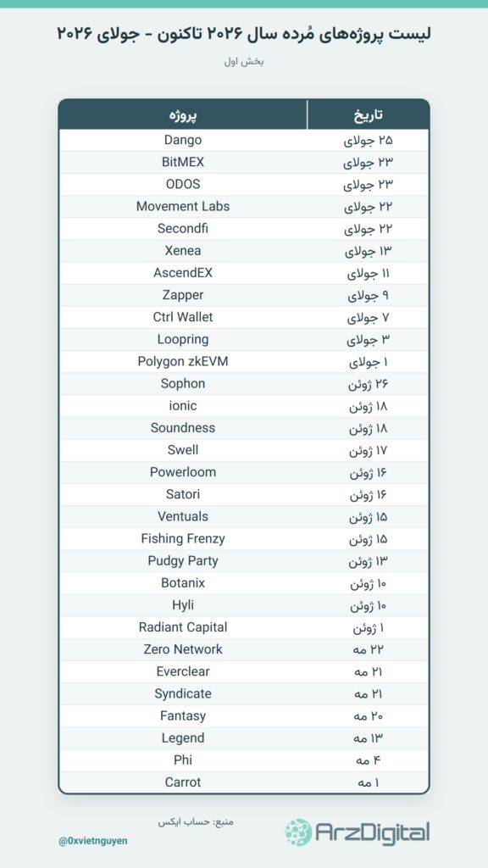Image resolution: width=488 pixels, height=868 pixels.
Task: Select the تاریخ column header
Action: (369, 115)
